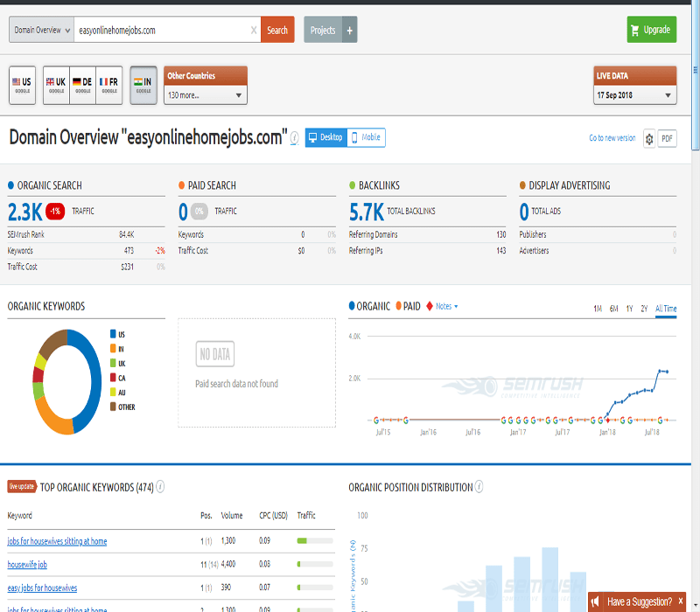Click the SEMrush Rank 84.4K value
This screenshot has height=612, width=700.
(x=126, y=234)
